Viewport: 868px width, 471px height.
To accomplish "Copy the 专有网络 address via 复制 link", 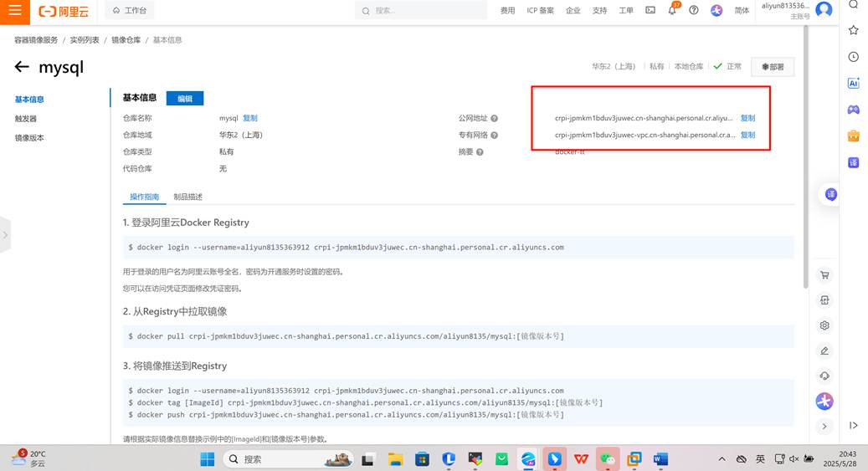I will click(747, 135).
